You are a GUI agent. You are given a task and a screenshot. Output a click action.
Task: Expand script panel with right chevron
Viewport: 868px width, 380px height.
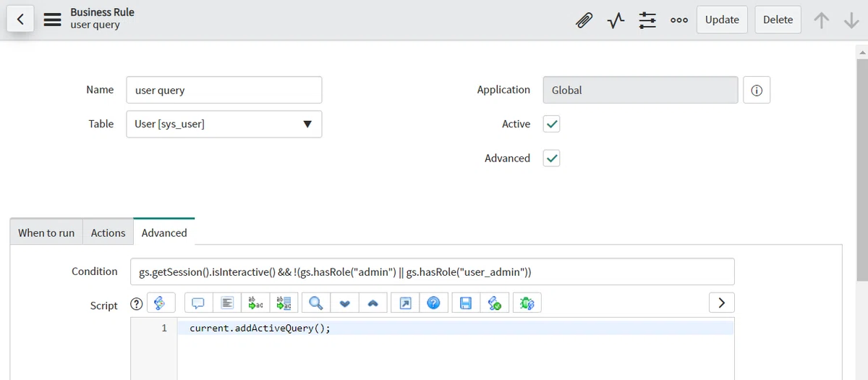tap(721, 303)
